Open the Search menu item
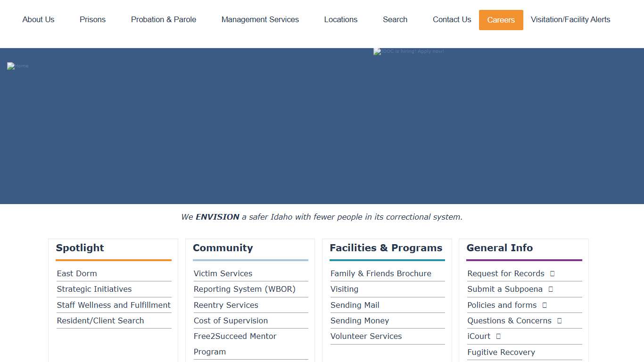Screen dimensions: 644x362 tap(395, 20)
